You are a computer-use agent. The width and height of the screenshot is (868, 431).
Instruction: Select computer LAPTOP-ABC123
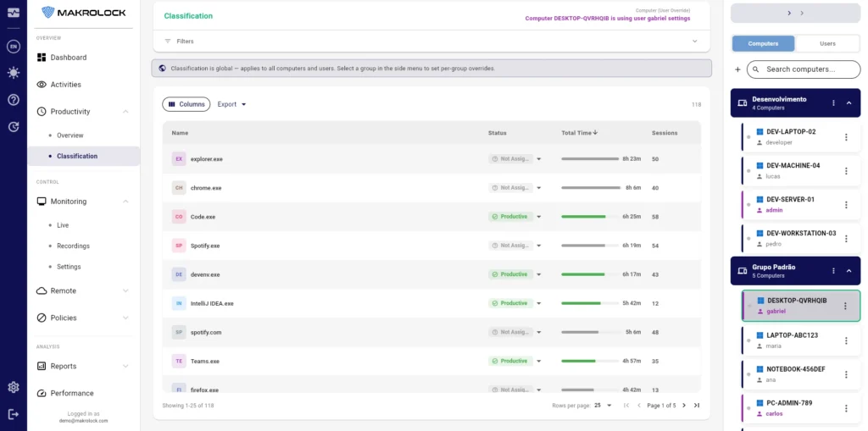click(x=801, y=340)
